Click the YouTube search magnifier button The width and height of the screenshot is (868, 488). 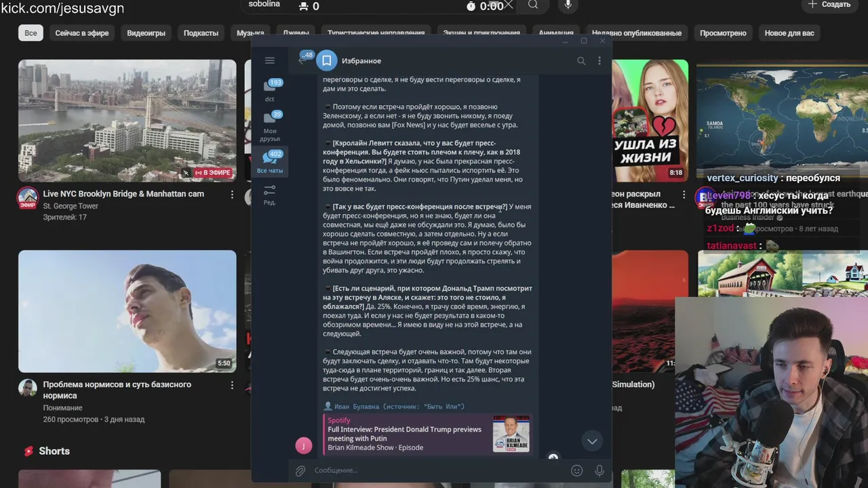(x=533, y=5)
